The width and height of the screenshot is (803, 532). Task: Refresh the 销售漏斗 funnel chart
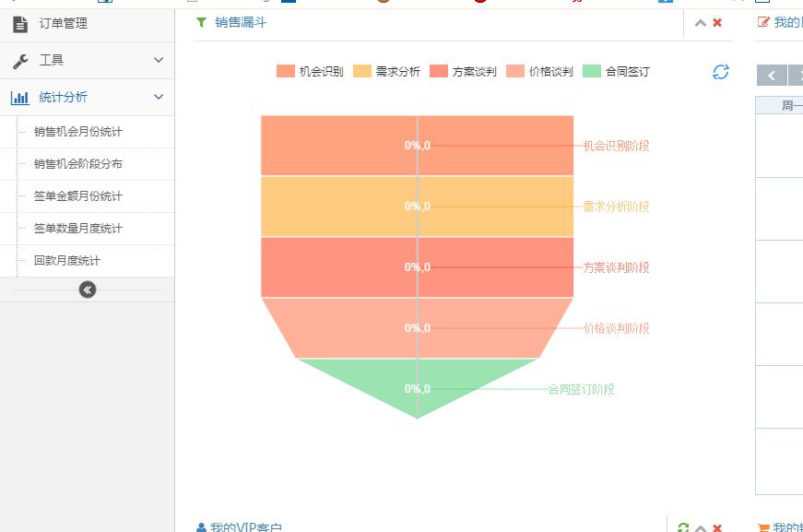721,72
